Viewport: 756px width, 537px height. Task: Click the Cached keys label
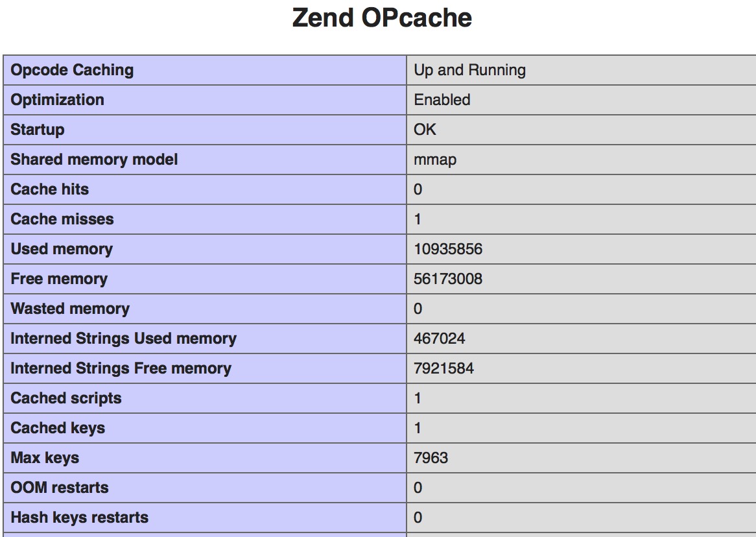[58, 428]
